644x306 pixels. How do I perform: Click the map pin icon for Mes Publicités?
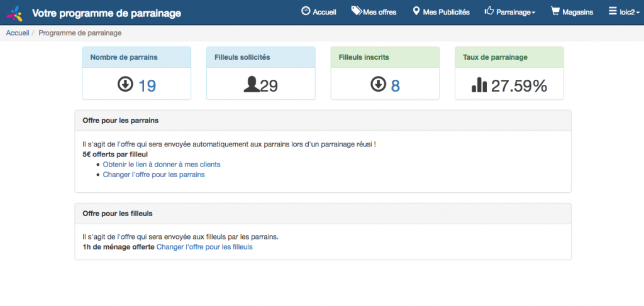pos(416,11)
